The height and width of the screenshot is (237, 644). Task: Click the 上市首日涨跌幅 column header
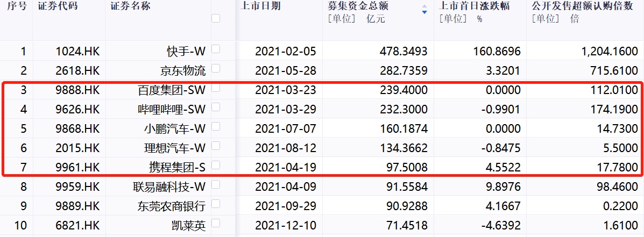click(475, 6)
